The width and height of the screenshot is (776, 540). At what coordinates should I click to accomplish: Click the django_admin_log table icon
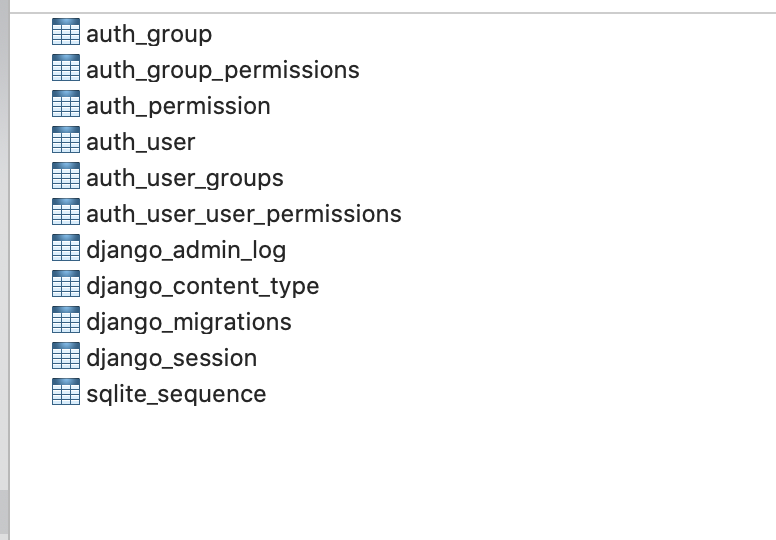tap(65, 250)
